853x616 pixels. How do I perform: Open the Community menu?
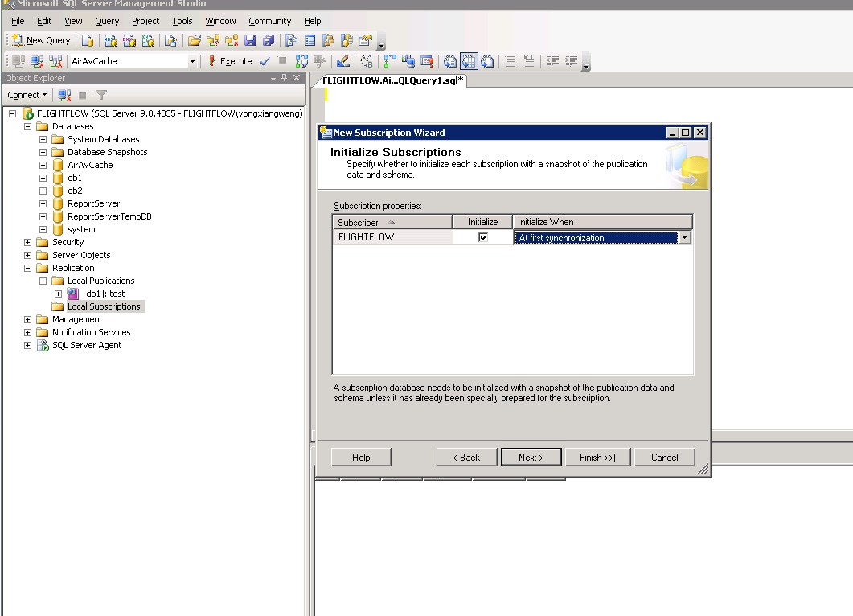pos(269,21)
